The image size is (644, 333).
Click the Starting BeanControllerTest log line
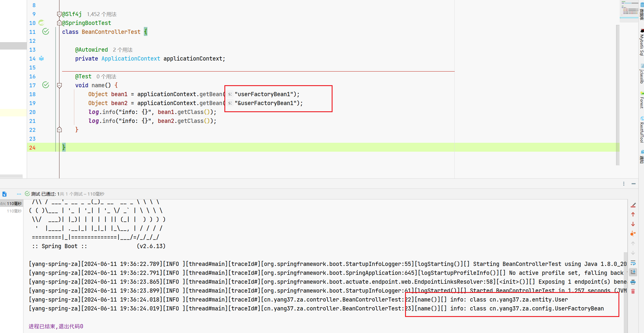point(328,264)
